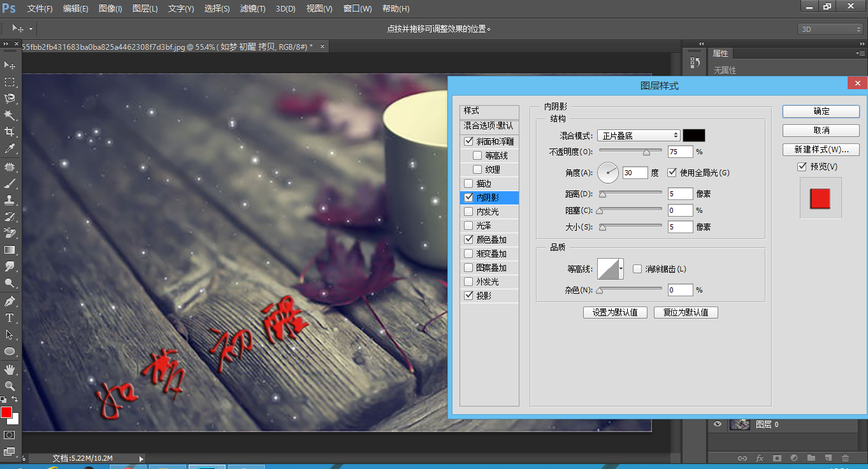Screen dimensions: 868x469
Task: Enable the 描边 checkbox
Action: 469,184
